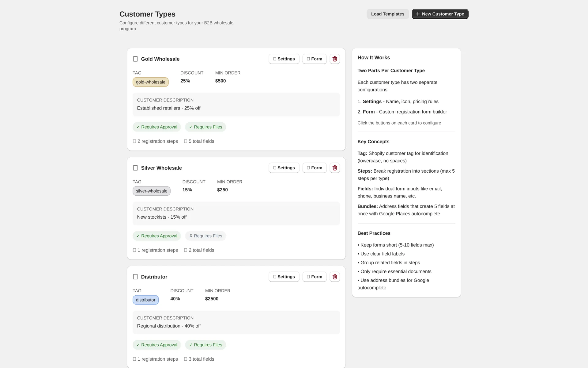Click Load Templates button
588x368 pixels.
click(x=388, y=14)
